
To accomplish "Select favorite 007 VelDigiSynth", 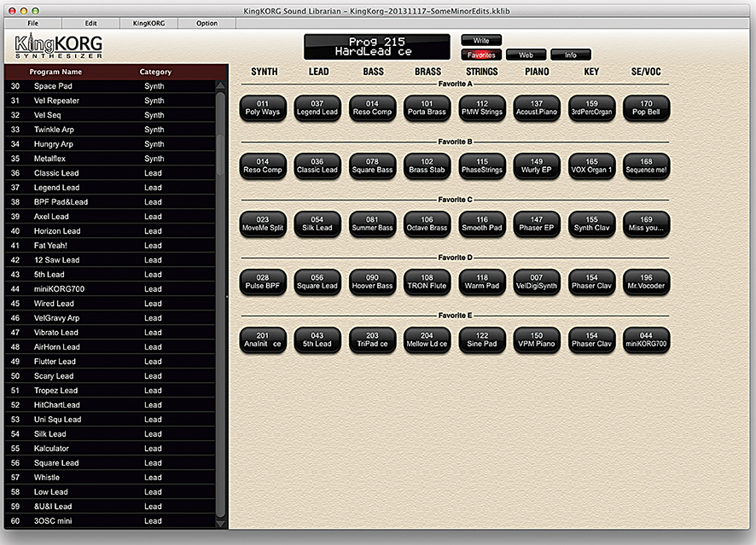I will click(537, 282).
